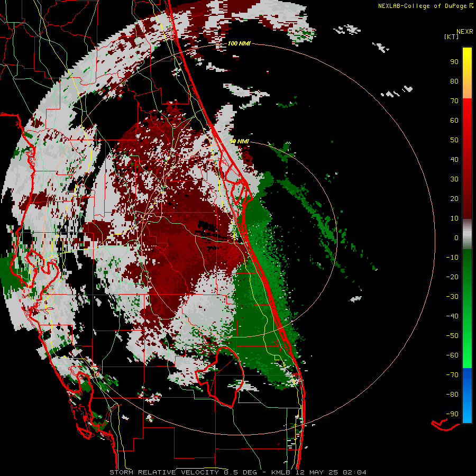Click the 02:04 timestamp in the footer
This screenshot has height=476, width=476.
click(354, 472)
